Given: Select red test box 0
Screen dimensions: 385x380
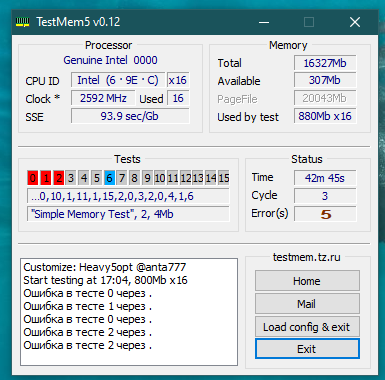Looking at the screenshot, I should 33,178.
